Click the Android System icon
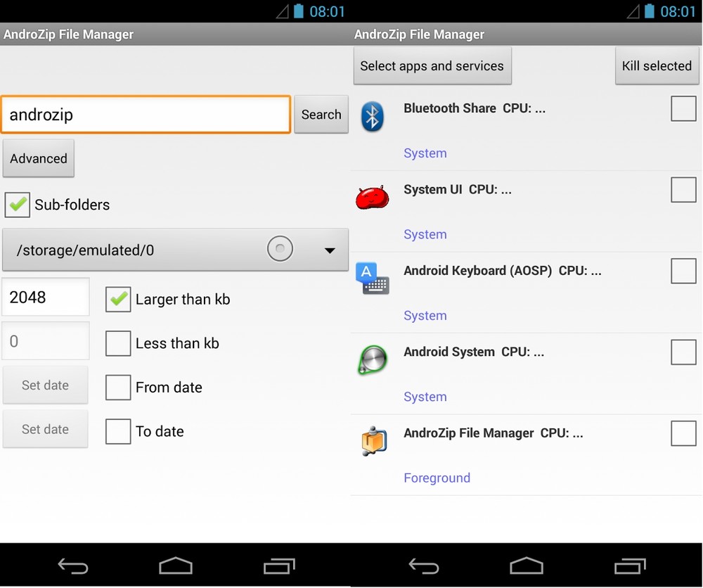The height and width of the screenshot is (588, 703). click(372, 359)
